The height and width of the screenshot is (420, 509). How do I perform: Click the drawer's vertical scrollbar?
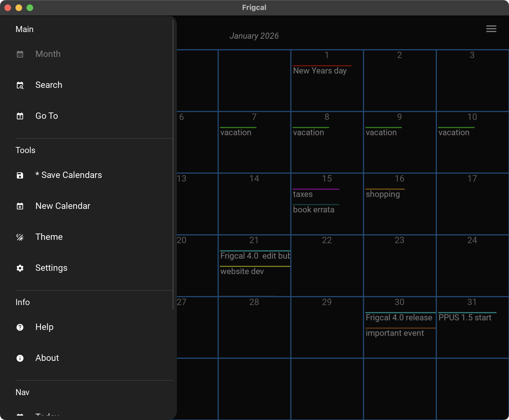pos(173,166)
